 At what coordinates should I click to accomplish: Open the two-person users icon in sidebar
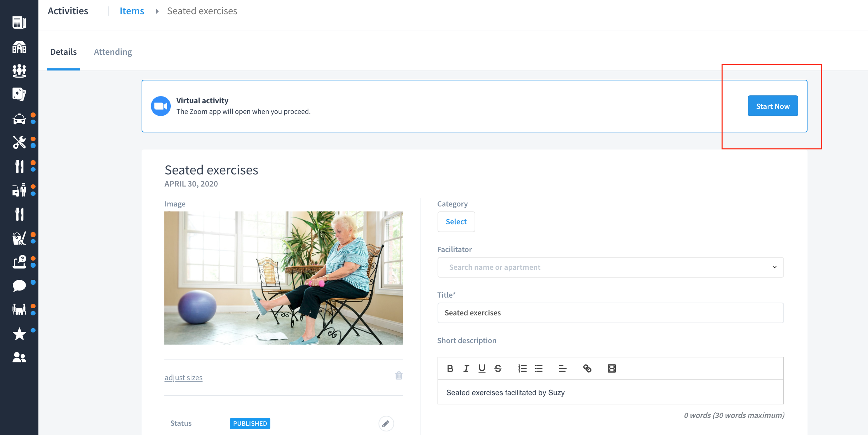(x=19, y=357)
